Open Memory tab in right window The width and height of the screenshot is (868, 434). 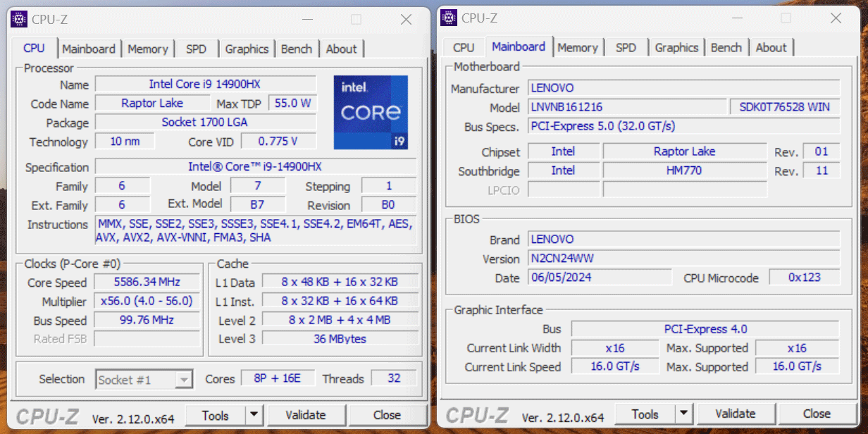click(x=578, y=47)
